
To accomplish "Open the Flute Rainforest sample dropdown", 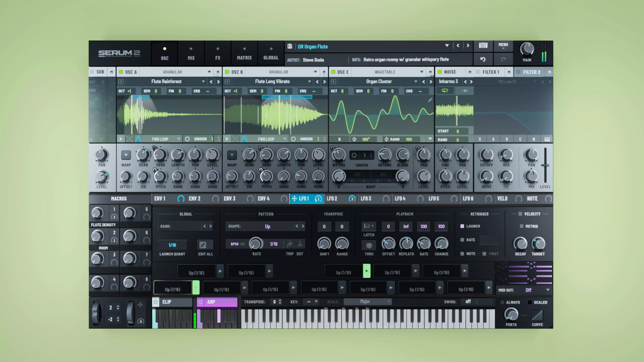I will (203, 81).
